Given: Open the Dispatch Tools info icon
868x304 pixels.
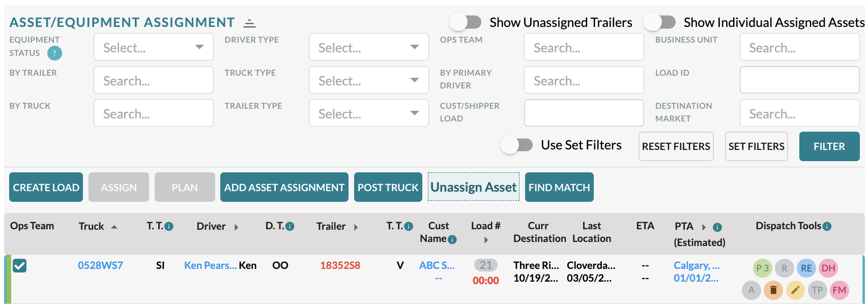Looking at the screenshot, I should coord(827,226).
